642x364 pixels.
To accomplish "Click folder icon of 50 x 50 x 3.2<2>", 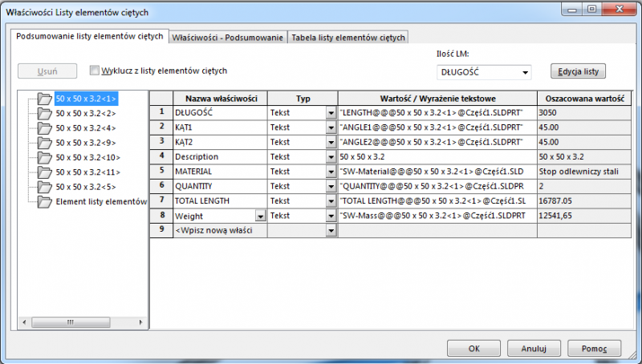I will pos(44,114).
